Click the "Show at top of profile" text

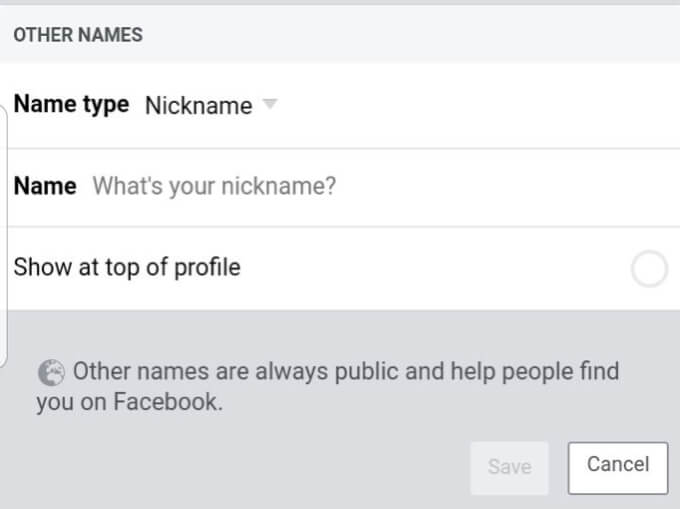click(127, 268)
